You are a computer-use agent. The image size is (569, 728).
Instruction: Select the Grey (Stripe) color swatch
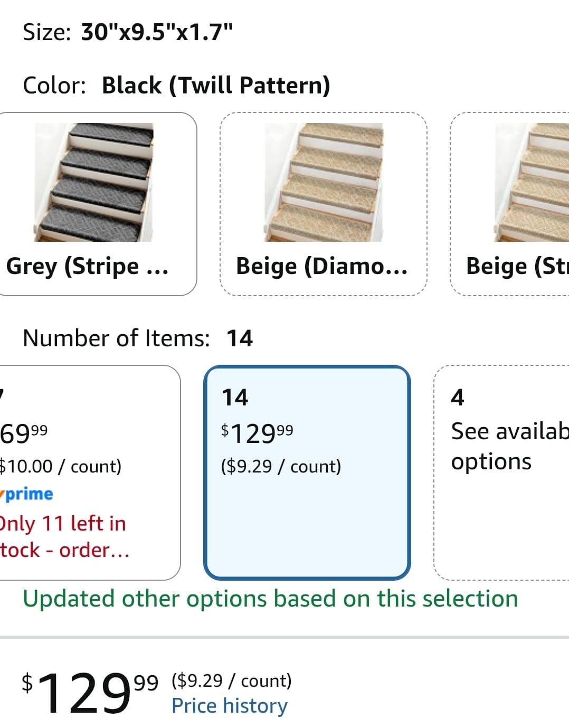[x=98, y=204]
